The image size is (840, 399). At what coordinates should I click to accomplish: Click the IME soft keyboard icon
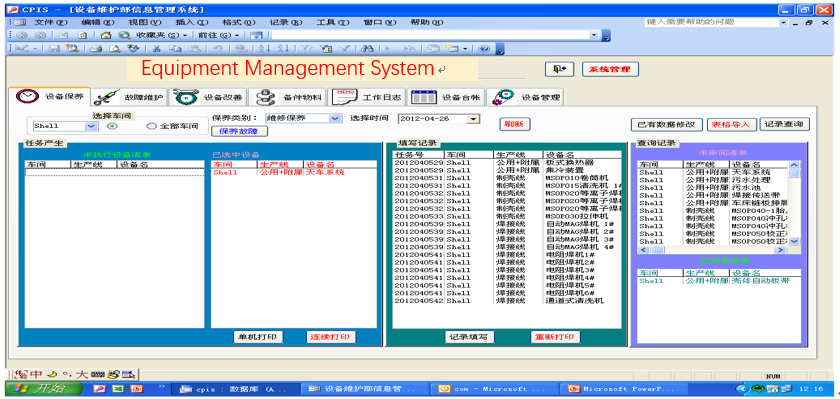point(97,375)
